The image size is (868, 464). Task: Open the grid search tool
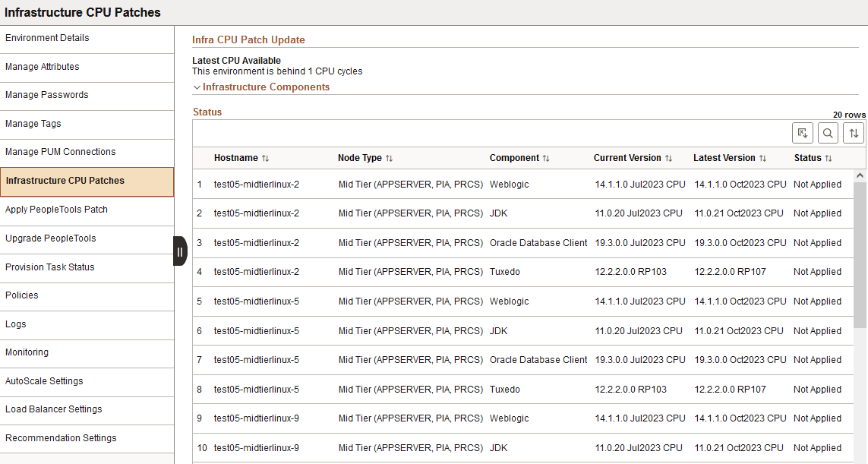click(828, 132)
